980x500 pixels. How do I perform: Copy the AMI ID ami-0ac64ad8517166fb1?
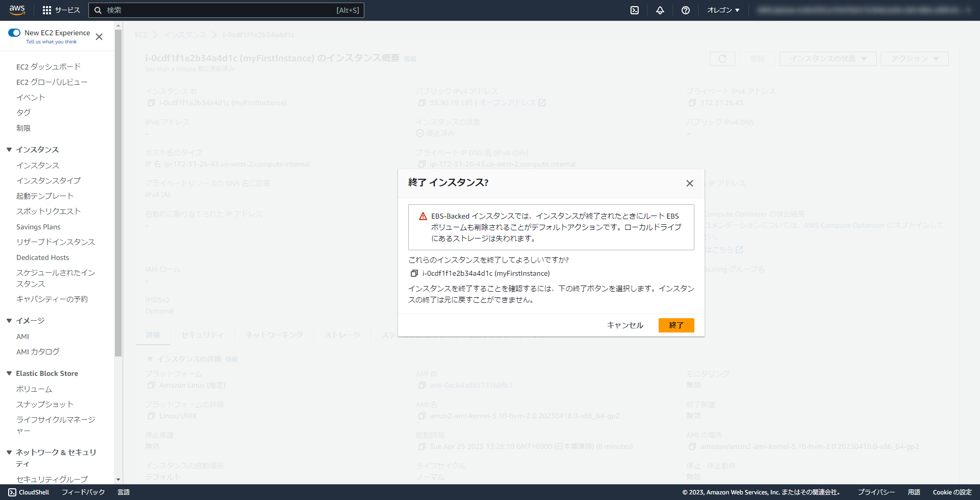[421, 385]
